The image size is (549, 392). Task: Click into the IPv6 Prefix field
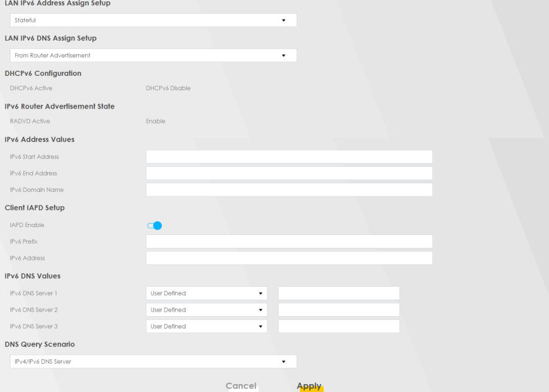point(289,241)
